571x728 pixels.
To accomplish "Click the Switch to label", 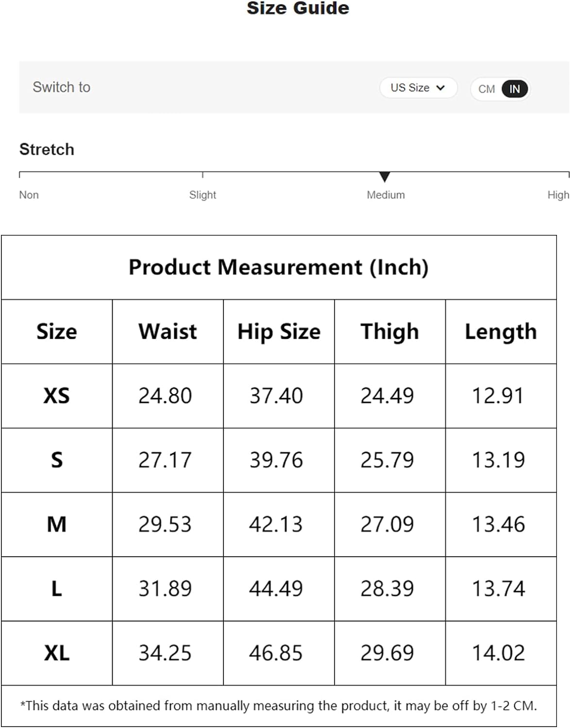I will [x=62, y=87].
